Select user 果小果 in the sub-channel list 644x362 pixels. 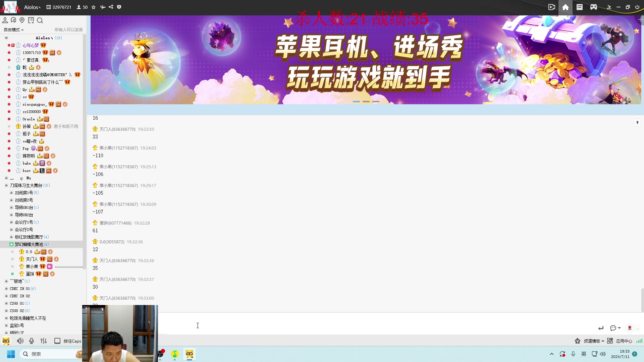[32, 266]
